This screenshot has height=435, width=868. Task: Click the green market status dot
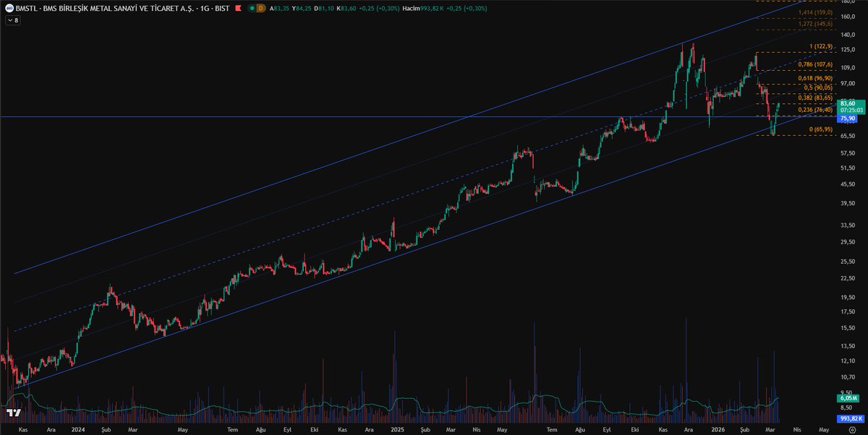click(251, 8)
